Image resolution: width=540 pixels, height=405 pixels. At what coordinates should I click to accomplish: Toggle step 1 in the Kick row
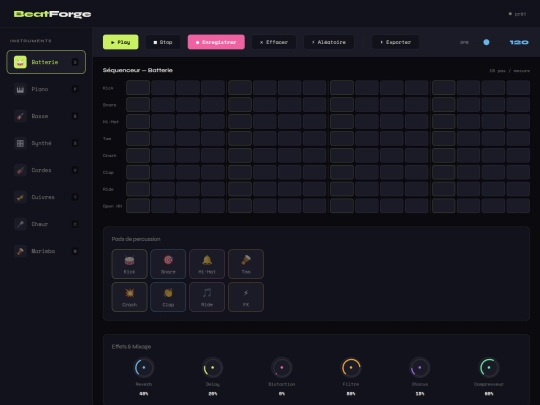point(138,87)
